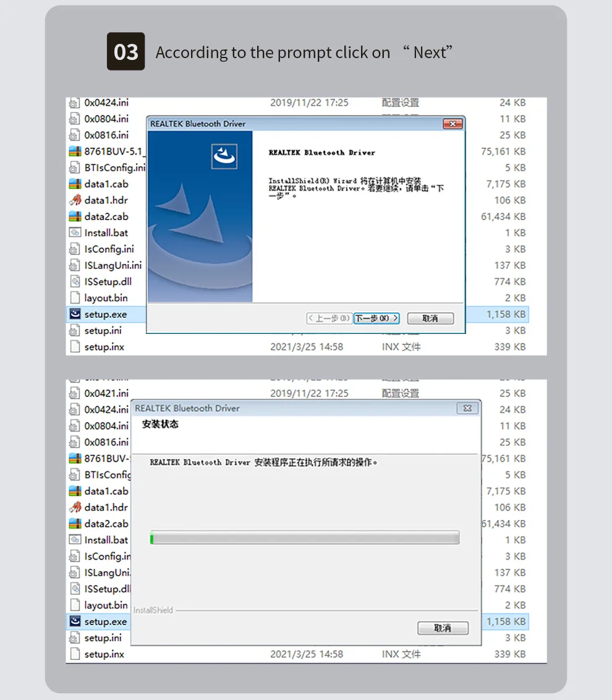Click the 339 KB size in the 0x0421.ini file list
Image resolution: width=612 pixels, height=700 pixels.
510,654
